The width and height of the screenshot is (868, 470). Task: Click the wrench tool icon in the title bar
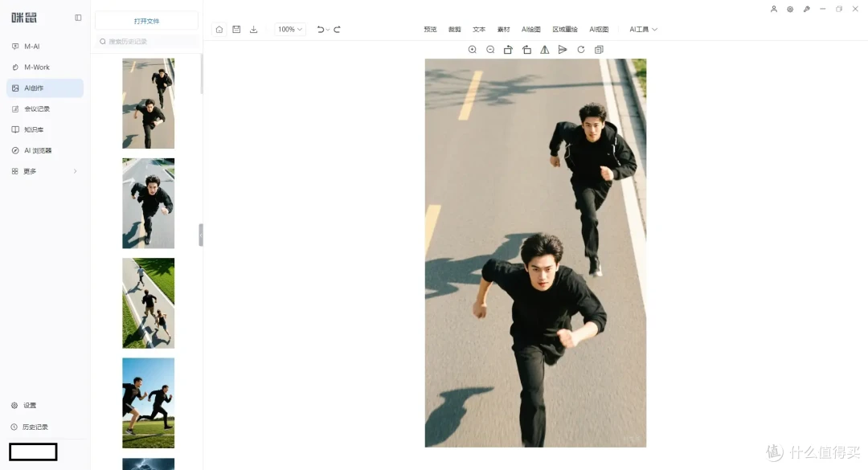click(807, 9)
